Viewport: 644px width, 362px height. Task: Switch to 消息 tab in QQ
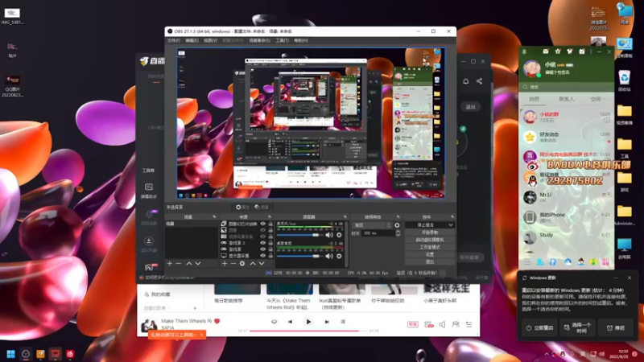point(534,99)
